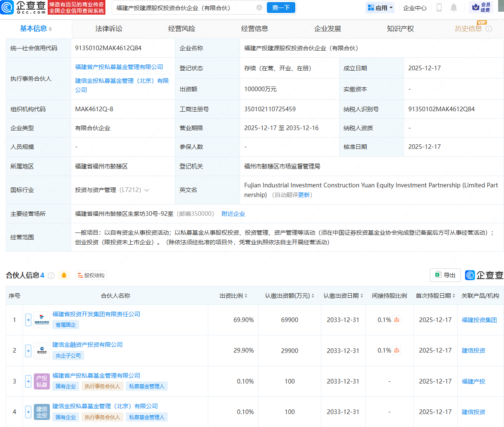This screenshot has width=504, height=427.
Task: Click the mobile phone icon in header
Action: [x=439, y=8]
